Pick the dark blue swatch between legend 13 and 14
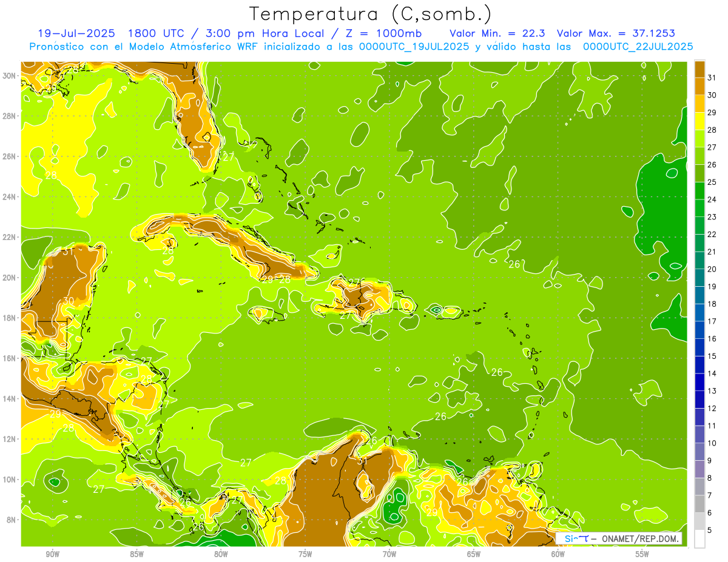This screenshot has width=728, height=562. click(x=699, y=383)
